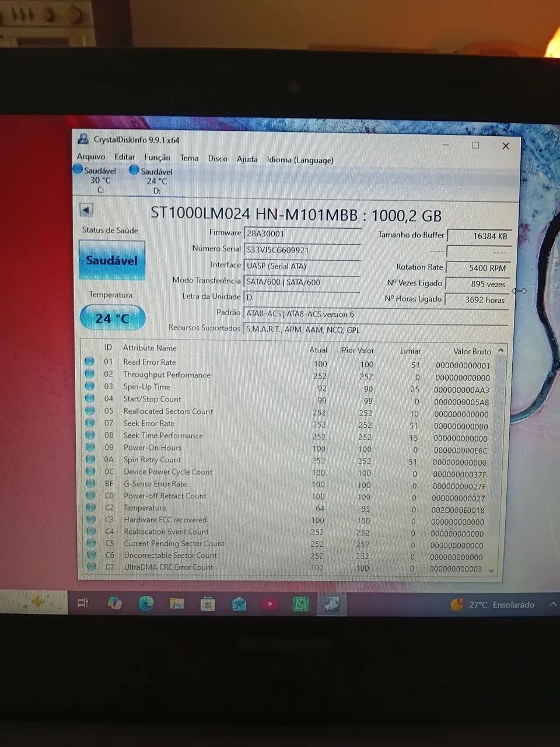The image size is (560, 747).
Task: Click the status circle for Power-off Retract Count
Action: (x=90, y=495)
